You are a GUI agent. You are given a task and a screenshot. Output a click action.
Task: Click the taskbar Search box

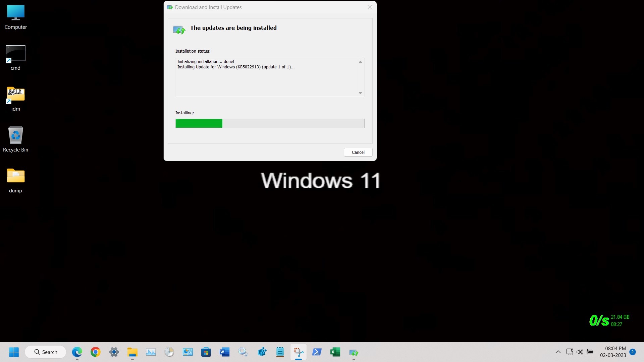click(46, 352)
